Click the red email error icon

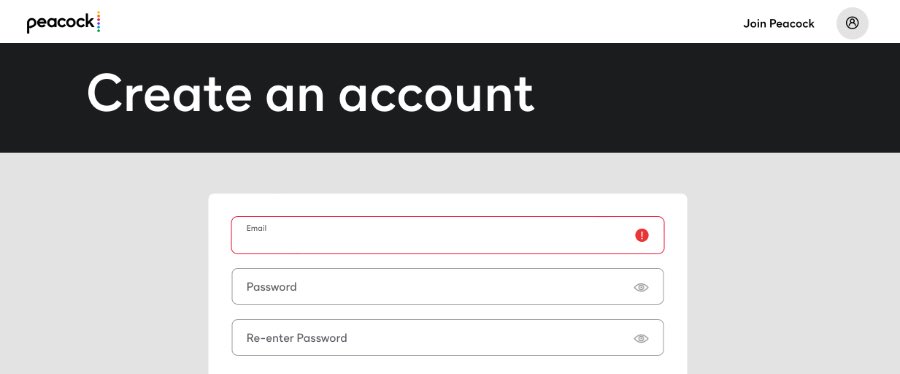pyautogui.click(x=642, y=235)
